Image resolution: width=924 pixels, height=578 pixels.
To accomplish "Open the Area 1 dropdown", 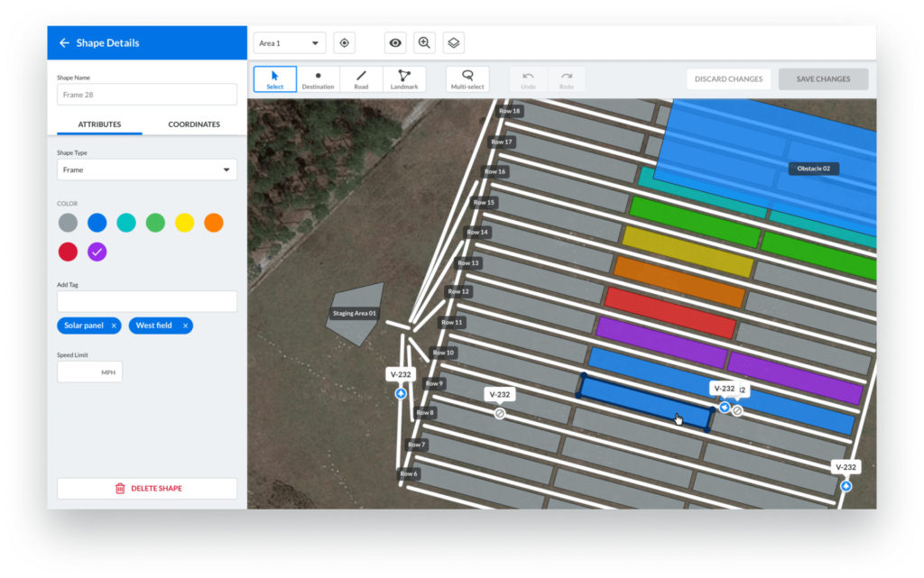I will (x=290, y=43).
